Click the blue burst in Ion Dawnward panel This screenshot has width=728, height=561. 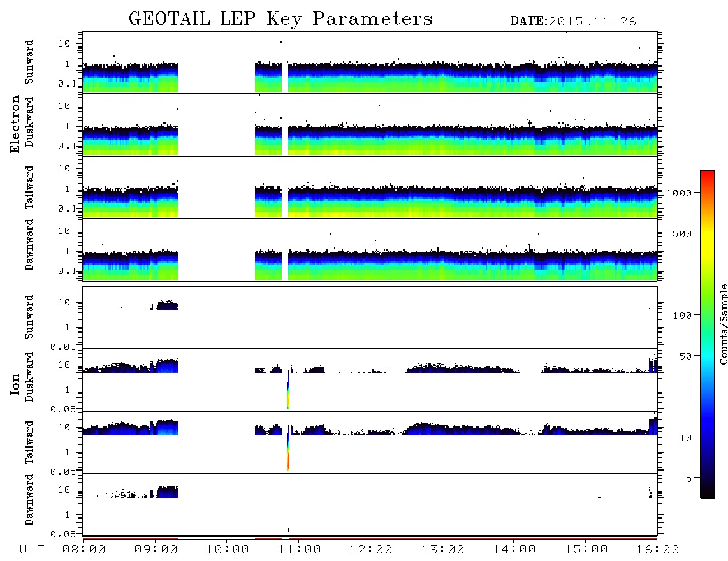click(167, 492)
